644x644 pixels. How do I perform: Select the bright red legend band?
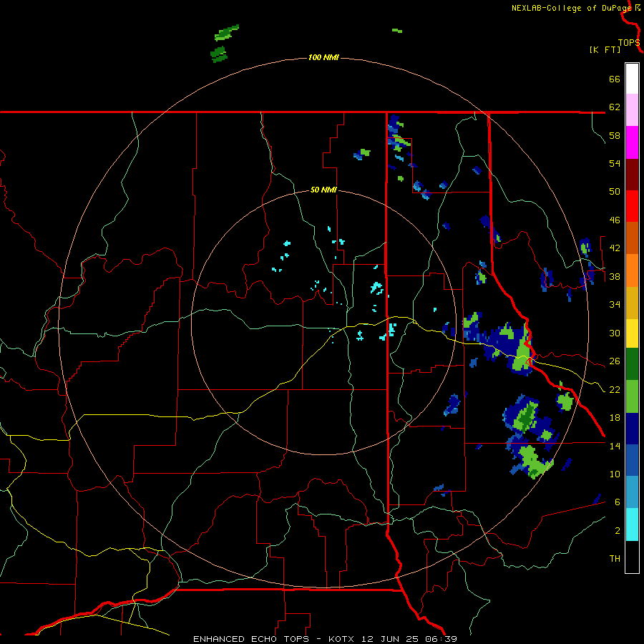tap(632, 207)
